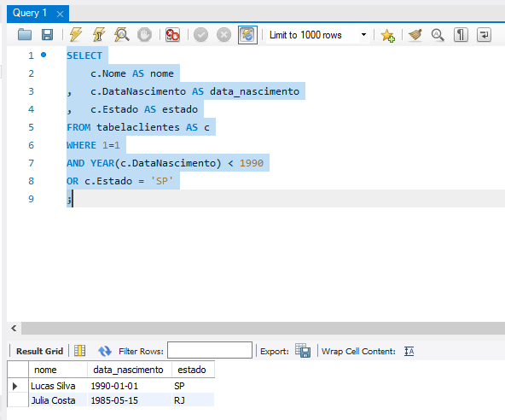Screen dimensions: 505x420
Task: Click the horizontal scrollbar left arrow
Action: (x=14, y=328)
